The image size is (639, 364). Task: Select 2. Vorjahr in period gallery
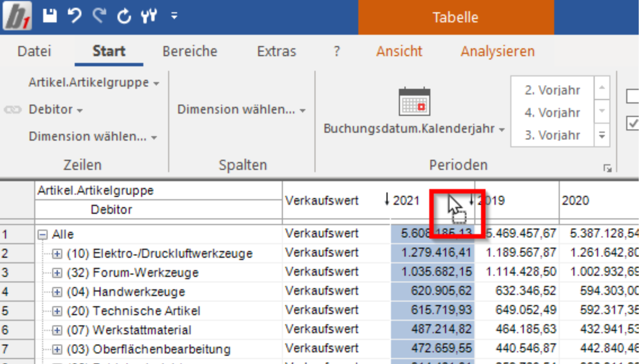point(553,90)
